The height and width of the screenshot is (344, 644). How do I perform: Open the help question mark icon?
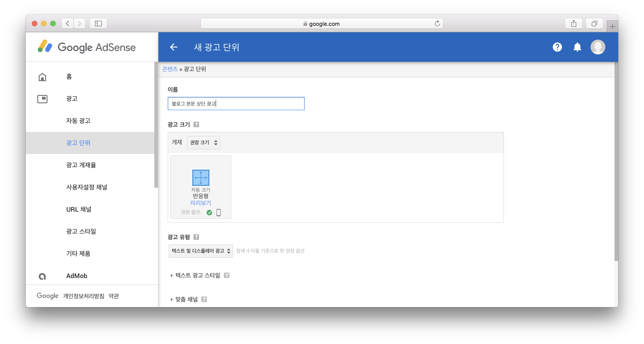tap(557, 47)
